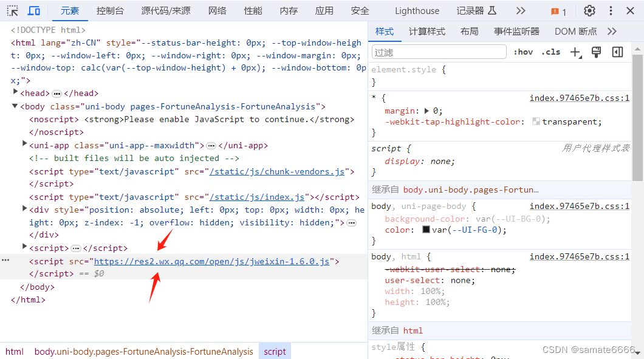Click the paintbrush rendering icon beside the plus
This screenshot has height=359, width=644.
[x=596, y=52]
